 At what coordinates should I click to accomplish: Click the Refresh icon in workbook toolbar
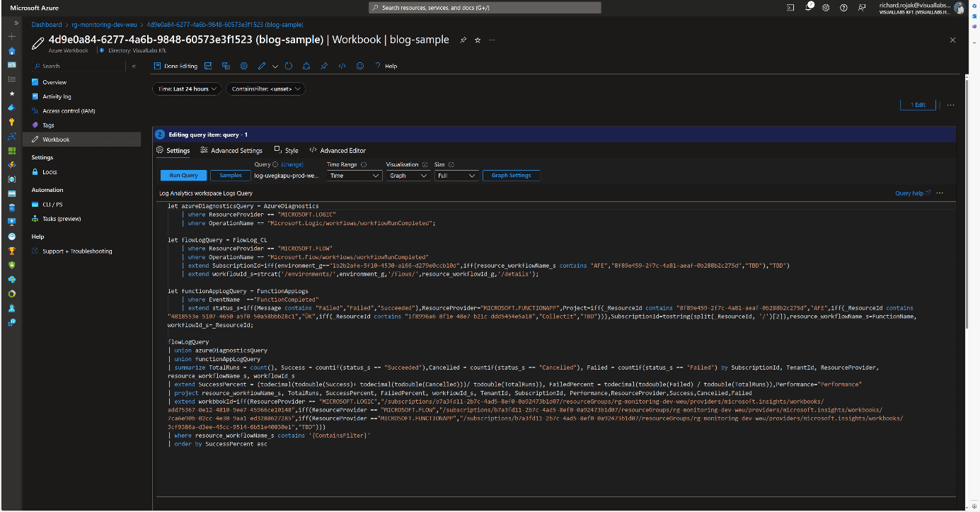point(289,66)
